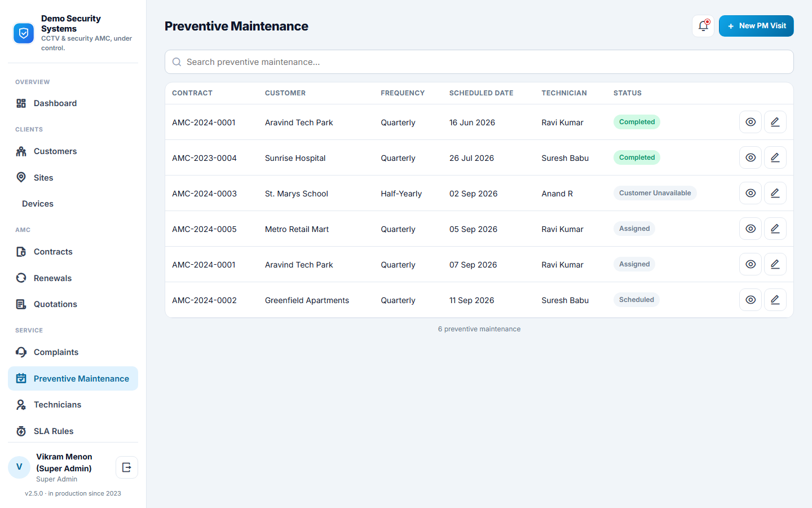This screenshot has width=812, height=508.
Task: Go to Complaints
Action: pyautogui.click(x=73, y=352)
